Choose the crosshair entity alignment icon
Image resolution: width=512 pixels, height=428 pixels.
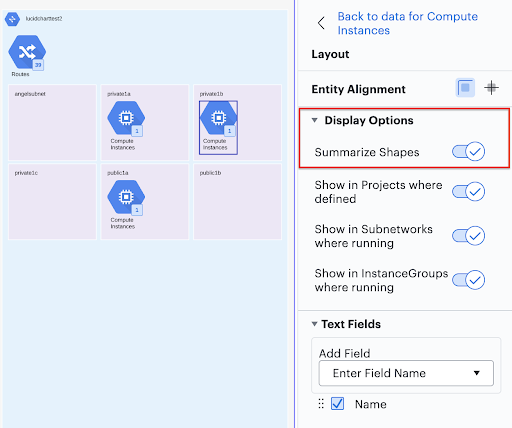491,88
